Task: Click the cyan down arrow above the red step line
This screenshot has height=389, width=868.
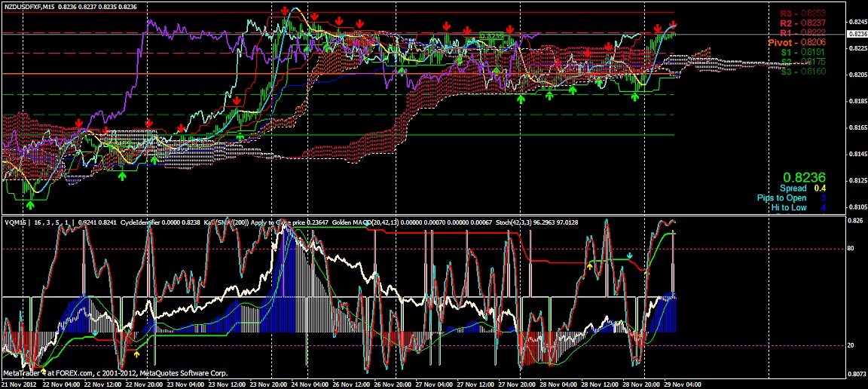Action: [x=629, y=256]
